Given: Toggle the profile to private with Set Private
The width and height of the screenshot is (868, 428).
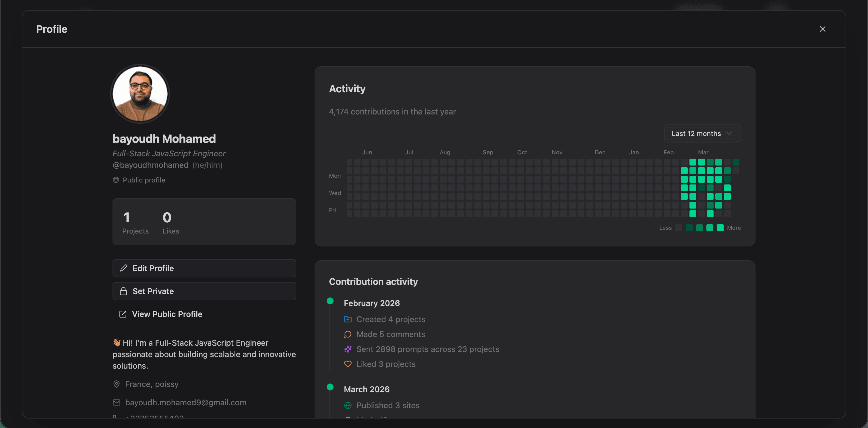Looking at the screenshot, I should 204,291.
